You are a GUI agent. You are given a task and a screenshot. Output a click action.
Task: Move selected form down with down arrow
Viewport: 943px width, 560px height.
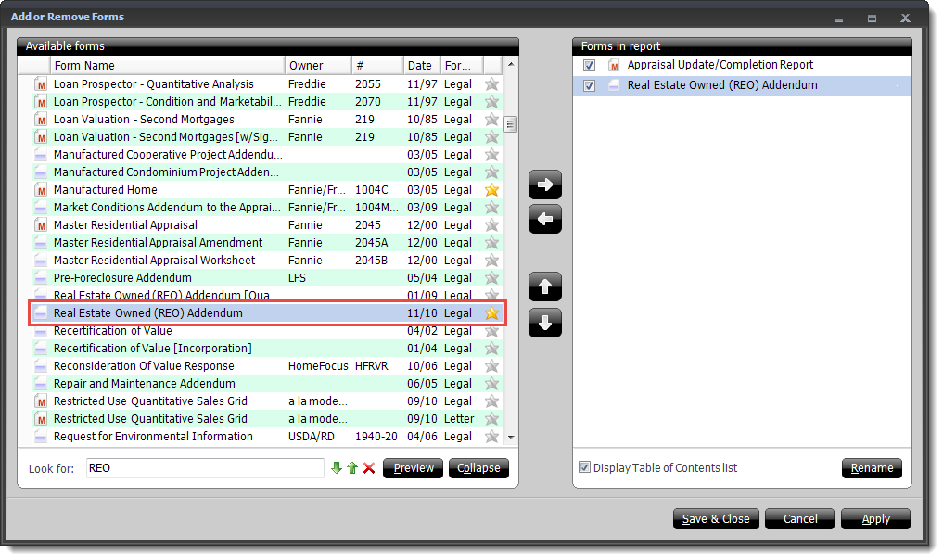[545, 323]
